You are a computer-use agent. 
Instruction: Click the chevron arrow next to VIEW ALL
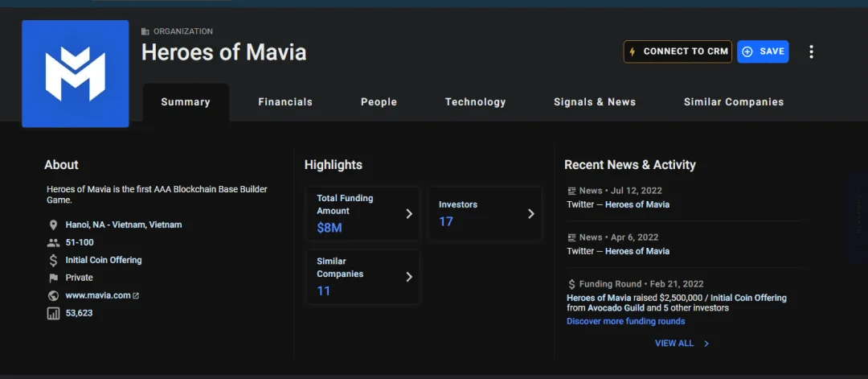click(706, 344)
